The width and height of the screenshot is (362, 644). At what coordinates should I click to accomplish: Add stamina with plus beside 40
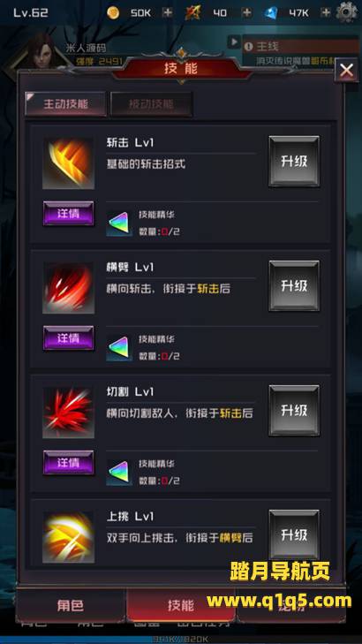(246, 12)
